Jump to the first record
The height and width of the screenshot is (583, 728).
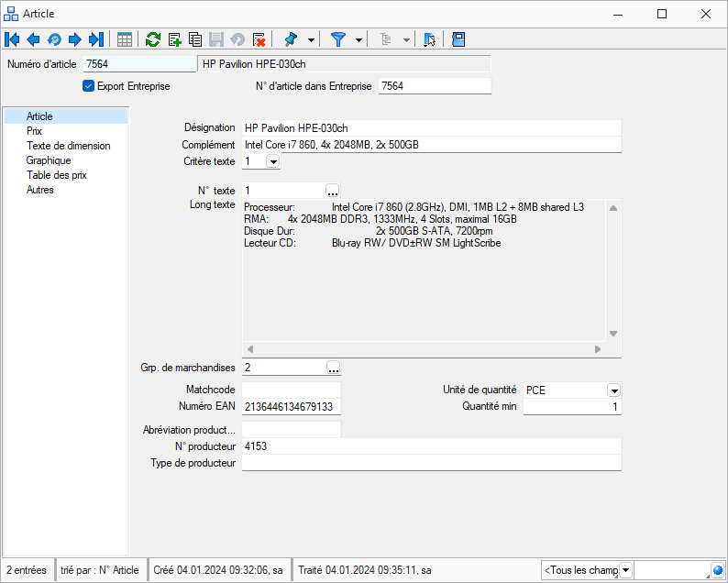point(12,39)
